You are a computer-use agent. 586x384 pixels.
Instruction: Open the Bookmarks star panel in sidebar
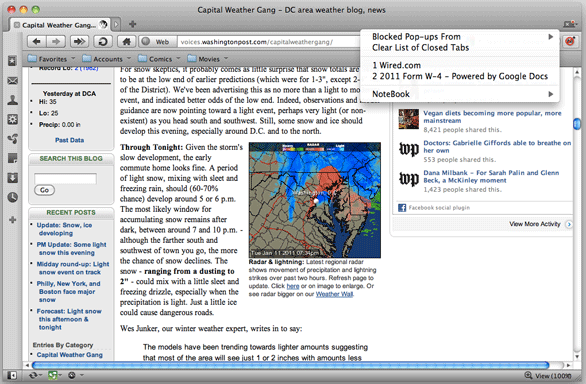coord(12,61)
